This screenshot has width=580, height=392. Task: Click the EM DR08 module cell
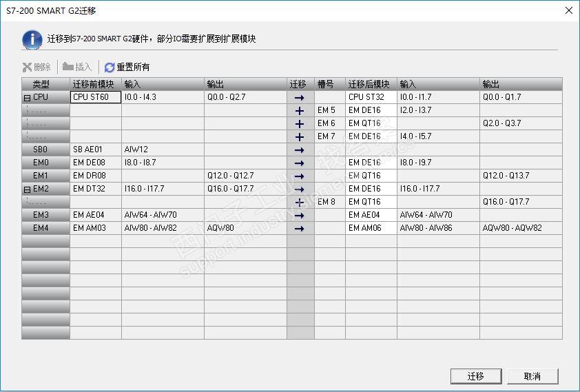[96, 176]
